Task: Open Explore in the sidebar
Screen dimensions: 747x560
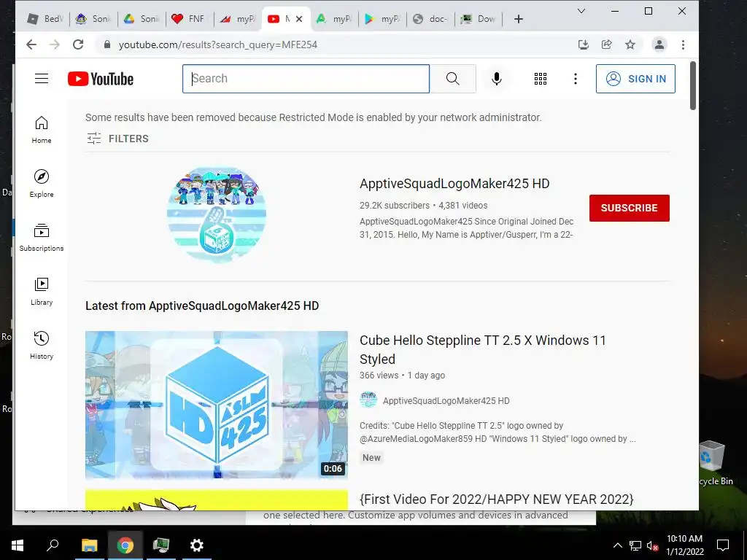Action: (x=42, y=183)
